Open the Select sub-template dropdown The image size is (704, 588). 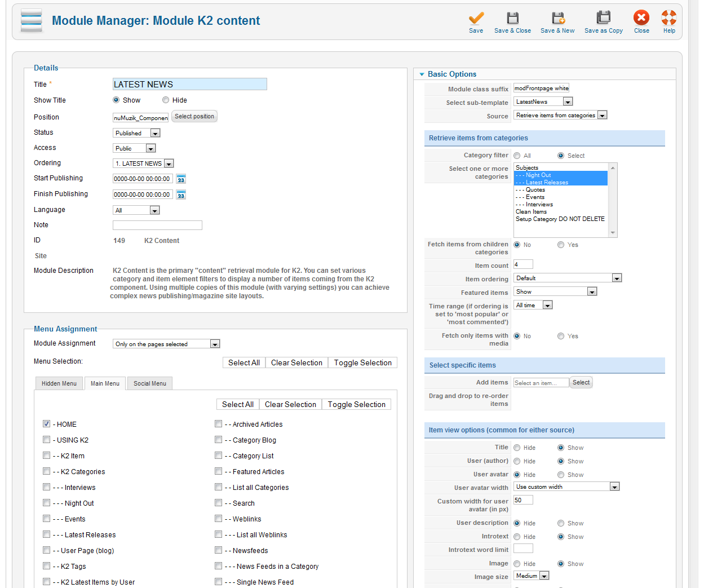pos(543,101)
